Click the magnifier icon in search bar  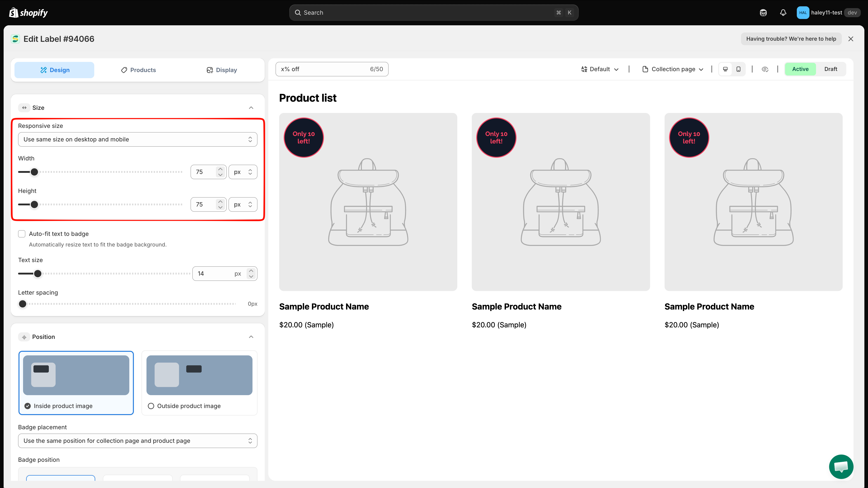[298, 13]
